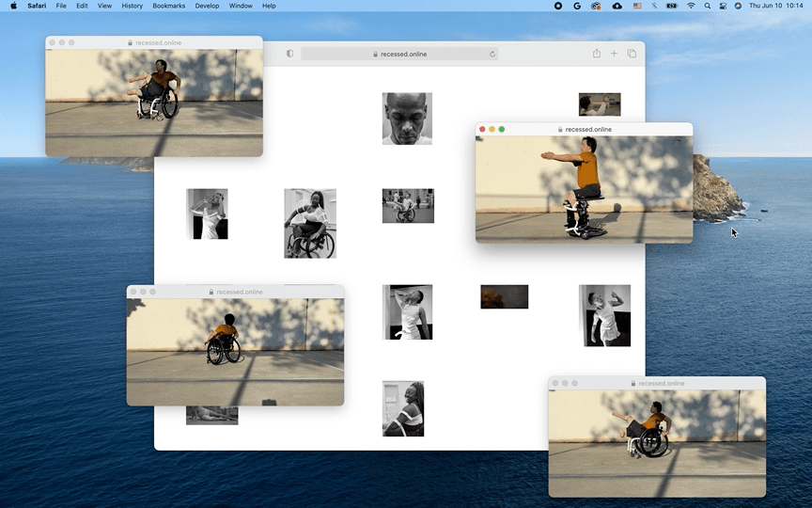Click the green zoom button of the standing-wheelchair window
This screenshot has width=812, height=508.
(501, 129)
